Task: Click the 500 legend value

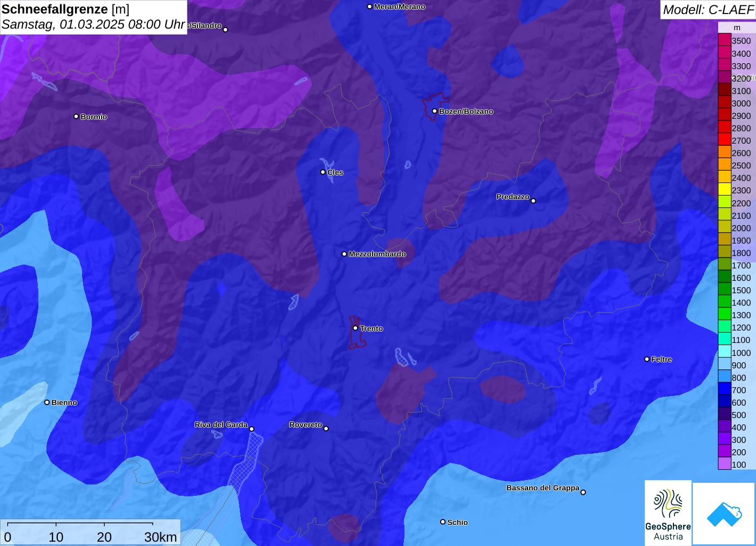Action: point(739,415)
